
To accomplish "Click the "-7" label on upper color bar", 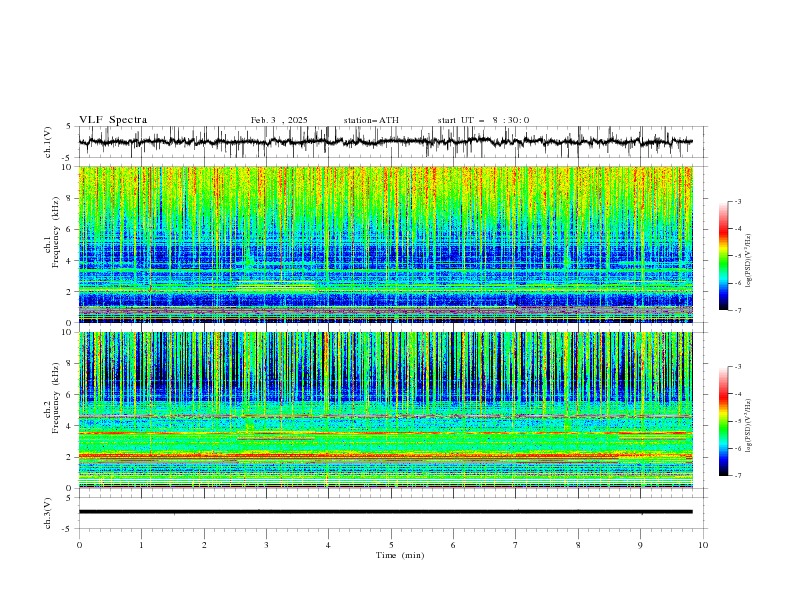I will [737, 311].
